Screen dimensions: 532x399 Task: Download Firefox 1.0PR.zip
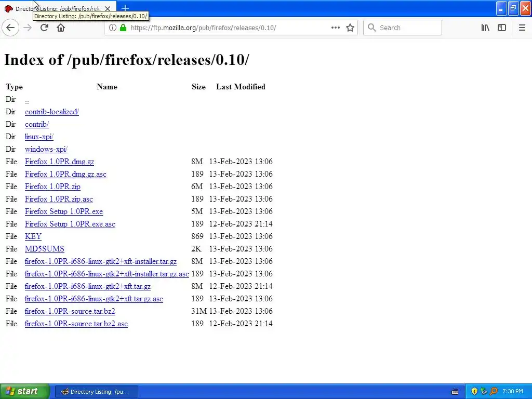point(52,187)
